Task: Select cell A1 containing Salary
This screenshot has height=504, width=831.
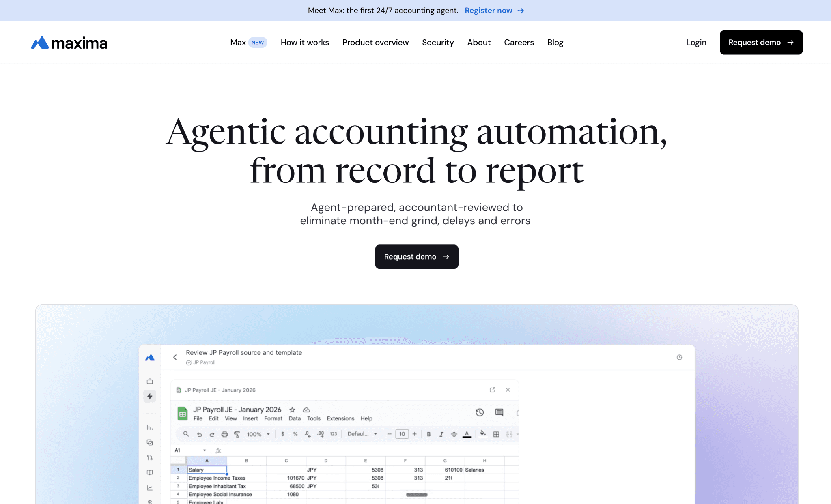Action: [x=207, y=470]
